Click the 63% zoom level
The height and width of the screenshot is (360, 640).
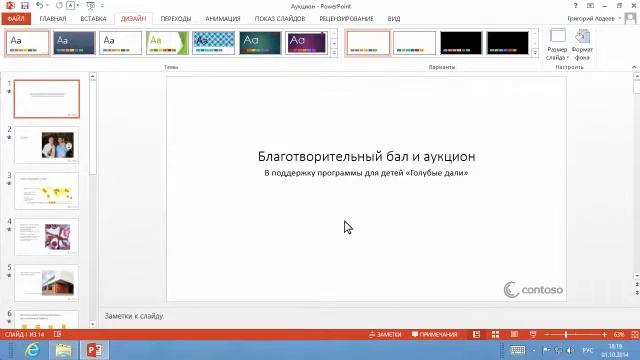pos(619,334)
